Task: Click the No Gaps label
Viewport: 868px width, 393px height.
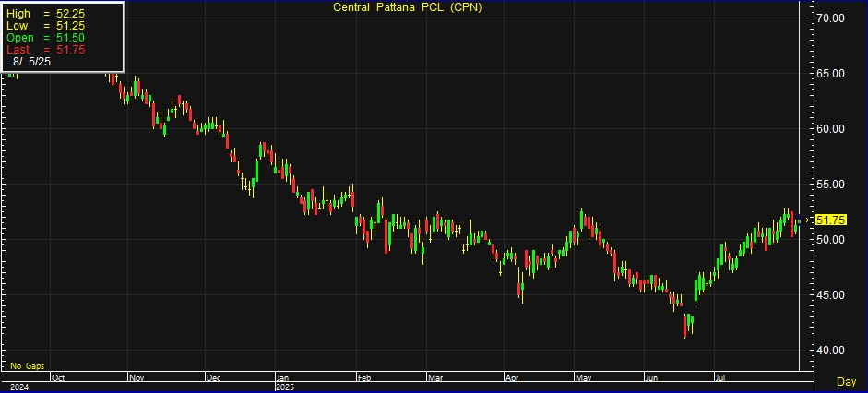Action: pos(27,366)
